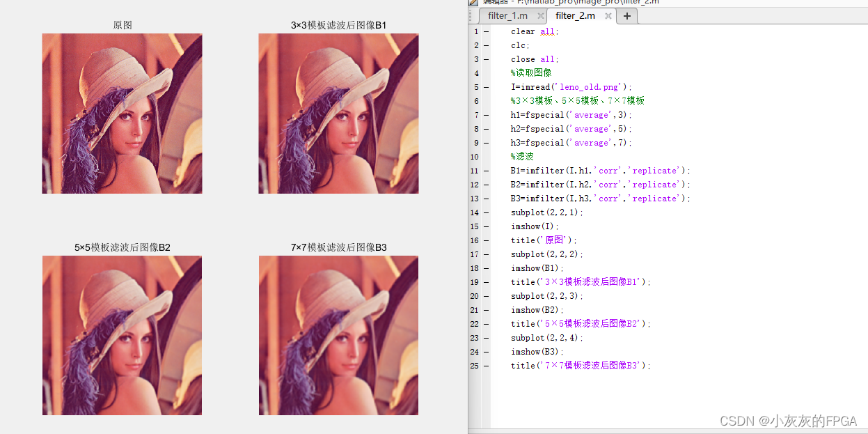Click line number 12 in gutter
The height and width of the screenshot is (434, 868).
(x=475, y=185)
